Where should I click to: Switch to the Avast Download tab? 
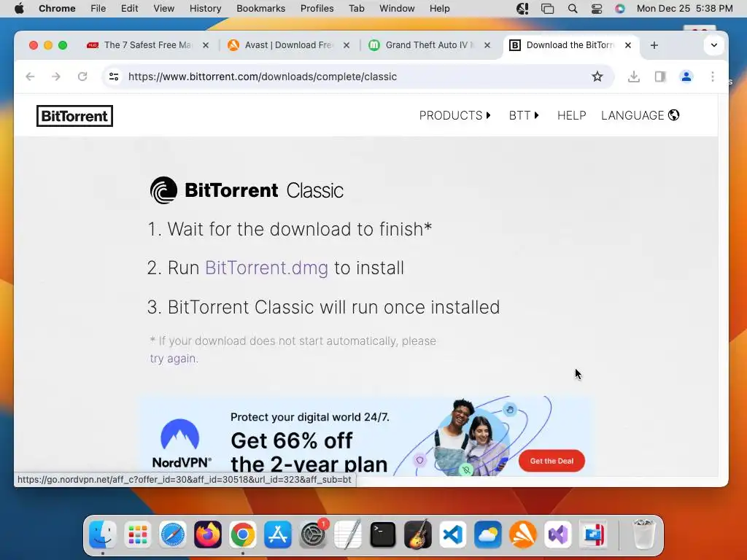pos(288,45)
